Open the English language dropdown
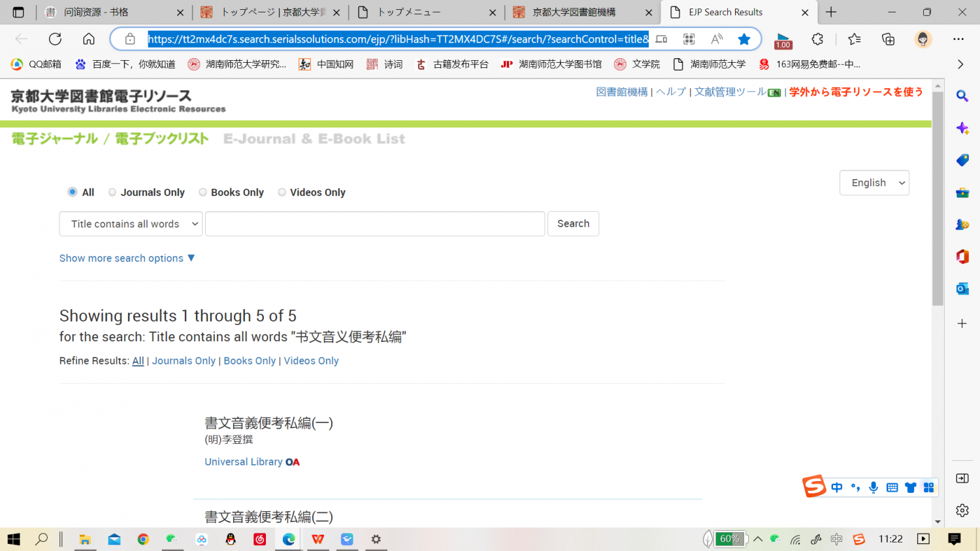The height and width of the screenshot is (551, 980). pos(874,182)
